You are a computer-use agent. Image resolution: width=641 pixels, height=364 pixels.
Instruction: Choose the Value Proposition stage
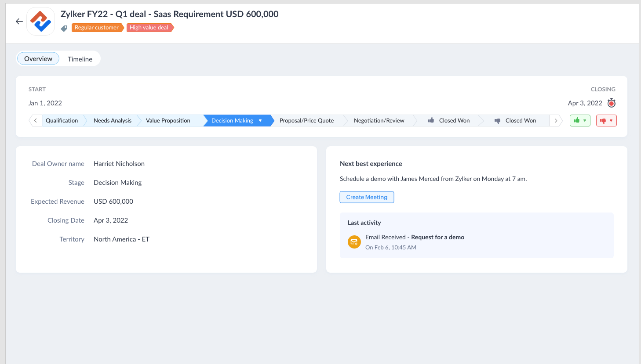coord(168,121)
